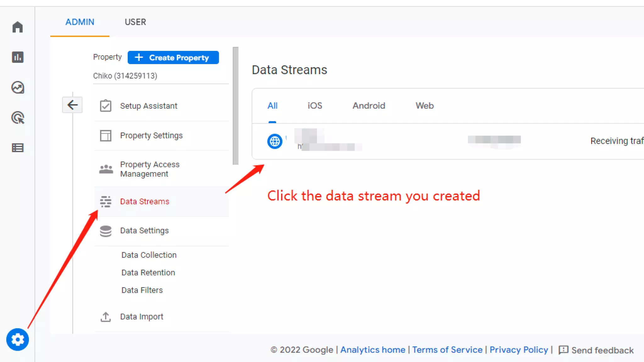Click the Admin gear icon
The height and width of the screenshot is (362, 644).
18,339
